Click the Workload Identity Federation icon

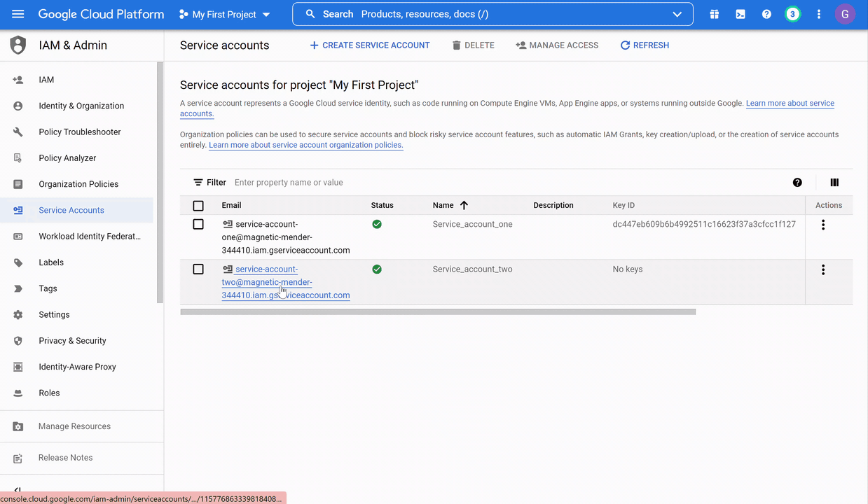click(18, 237)
